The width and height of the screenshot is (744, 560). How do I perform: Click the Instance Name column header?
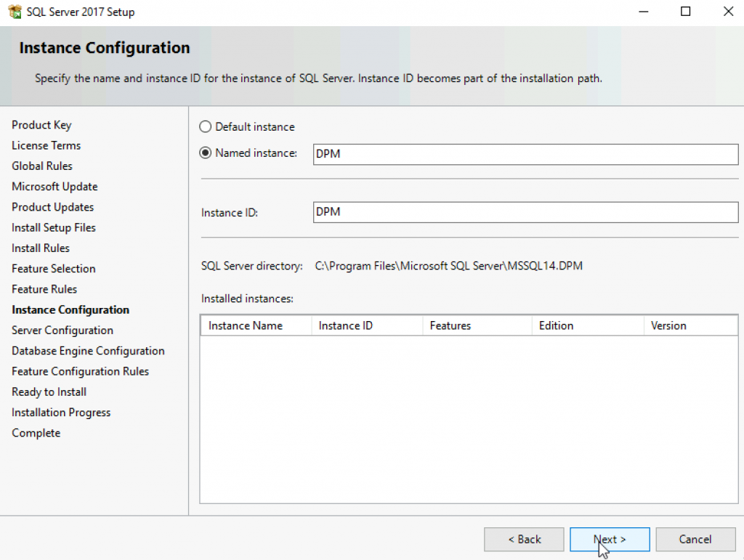tap(256, 325)
